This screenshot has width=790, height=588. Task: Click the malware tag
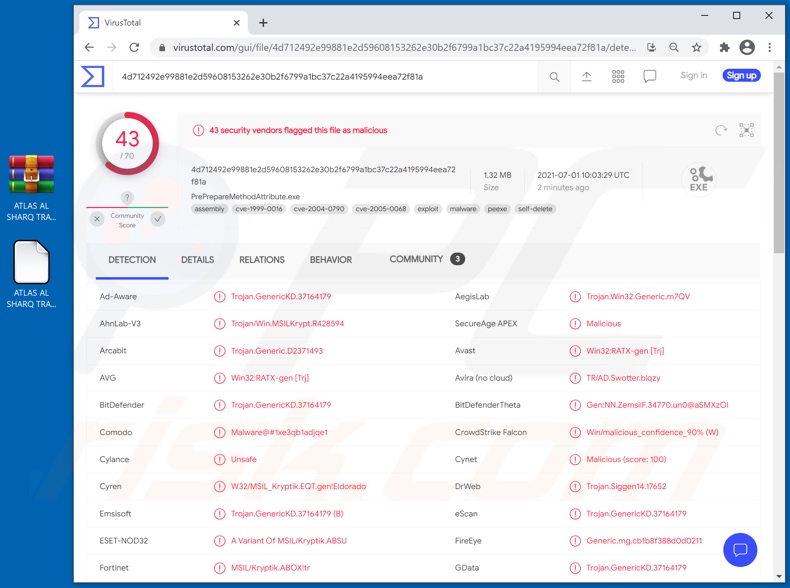463,209
